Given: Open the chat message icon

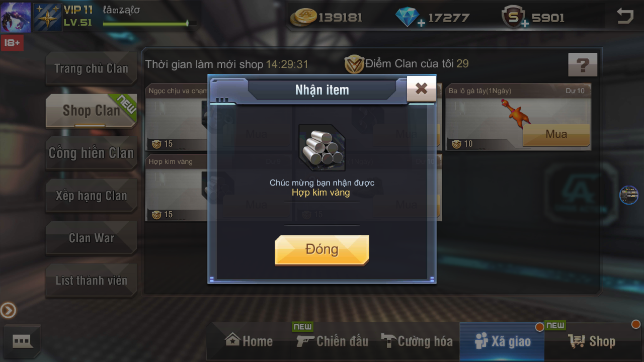Looking at the screenshot, I should [22, 342].
